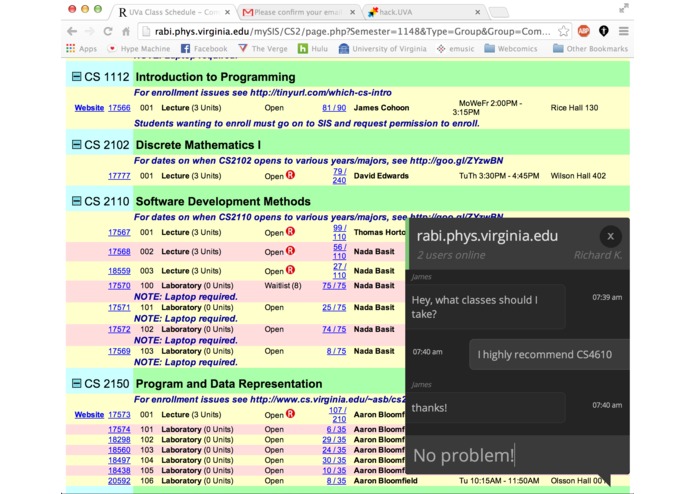Open class number 17777 link
The height and width of the screenshot is (494, 695).
(x=119, y=176)
